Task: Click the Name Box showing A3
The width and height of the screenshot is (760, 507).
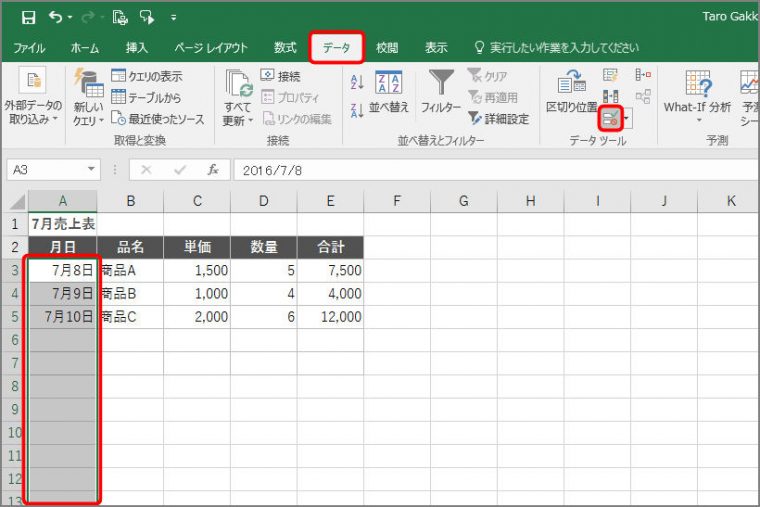Action: tap(47, 170)
